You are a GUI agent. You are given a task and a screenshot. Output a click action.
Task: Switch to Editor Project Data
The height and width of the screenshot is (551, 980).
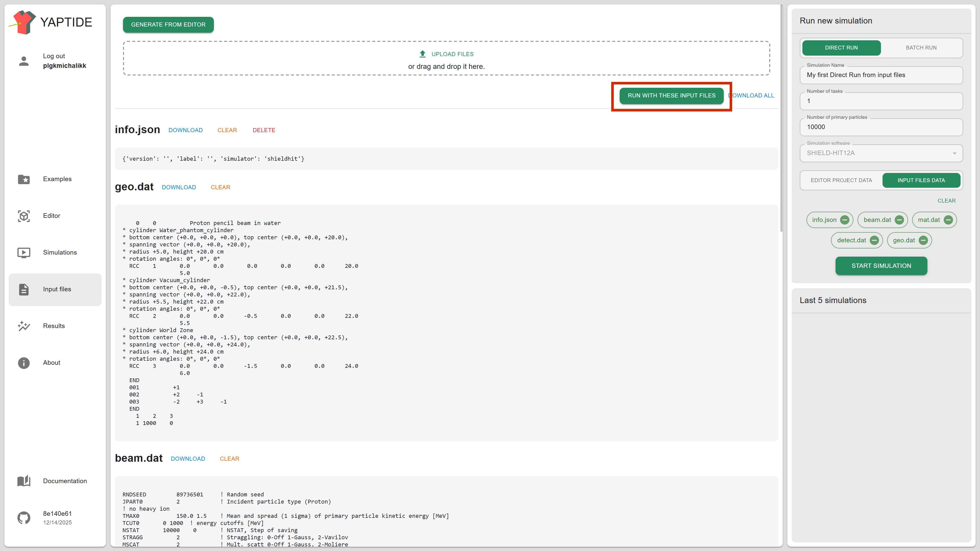(x=841, y=180)
